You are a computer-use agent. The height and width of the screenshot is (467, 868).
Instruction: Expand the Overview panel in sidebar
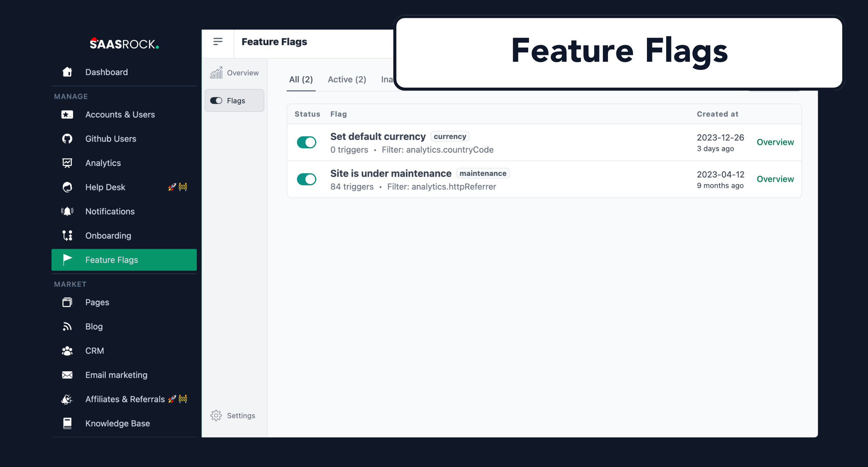[235, 72]
